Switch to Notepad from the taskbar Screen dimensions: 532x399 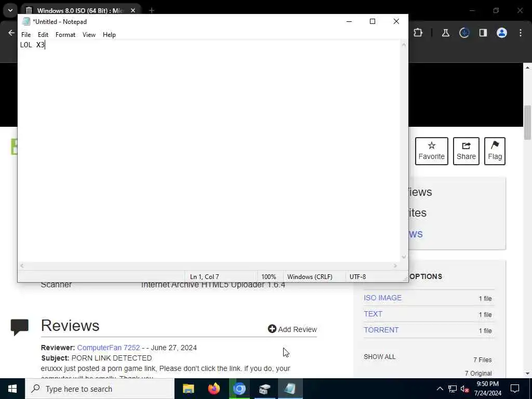(x=290, y=389)
